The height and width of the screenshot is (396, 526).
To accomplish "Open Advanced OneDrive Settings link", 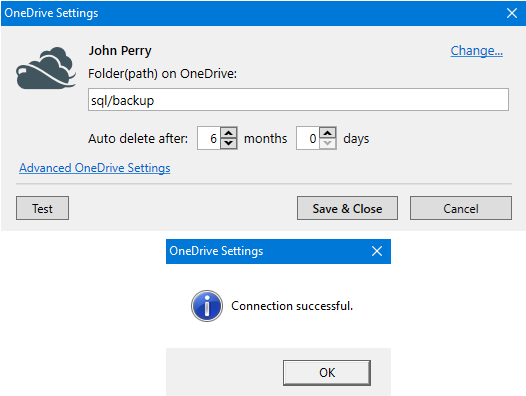I will coord(95,168).
